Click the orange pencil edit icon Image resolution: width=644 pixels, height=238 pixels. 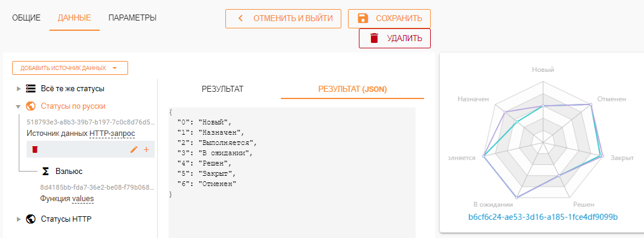tap(134, 150)
